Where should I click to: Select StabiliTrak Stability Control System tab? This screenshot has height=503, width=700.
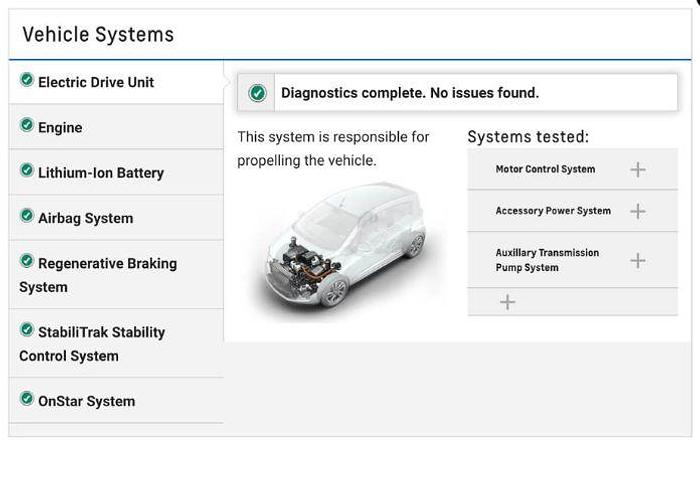click(116, 343)
